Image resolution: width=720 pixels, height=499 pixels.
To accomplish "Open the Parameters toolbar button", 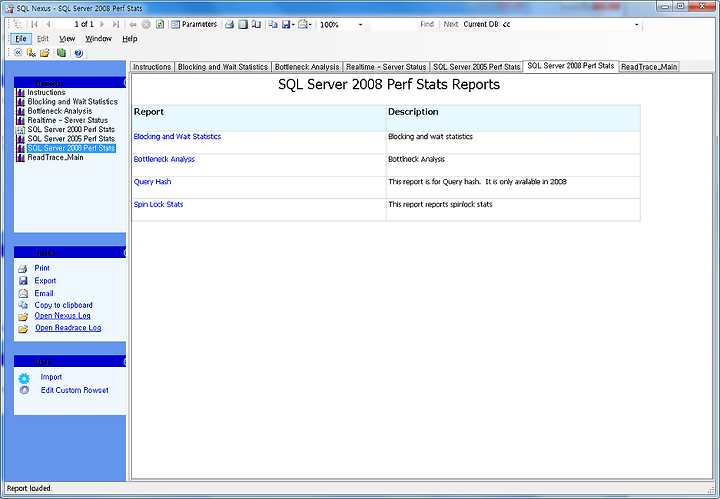I will coord(194,24).
